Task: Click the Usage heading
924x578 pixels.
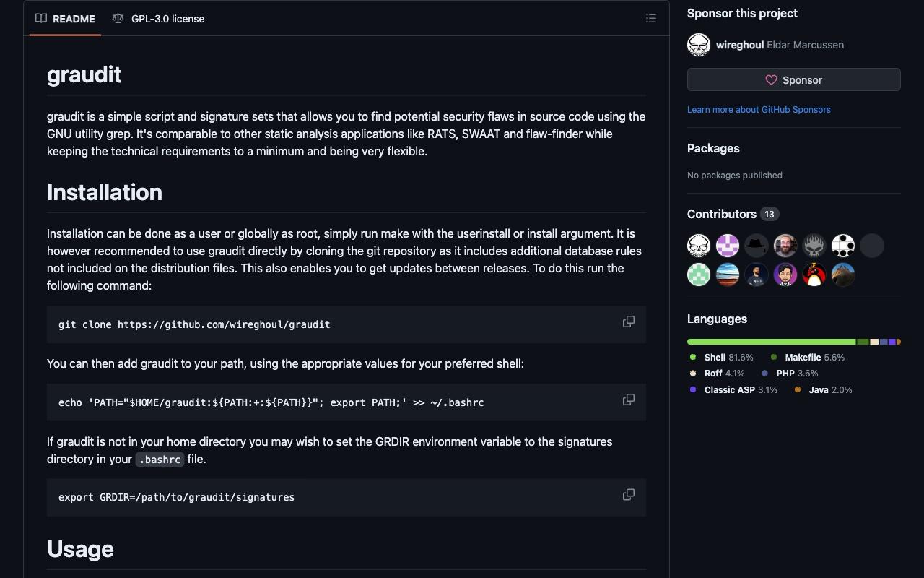Action: pyautogui.click(x=80, y=549)
